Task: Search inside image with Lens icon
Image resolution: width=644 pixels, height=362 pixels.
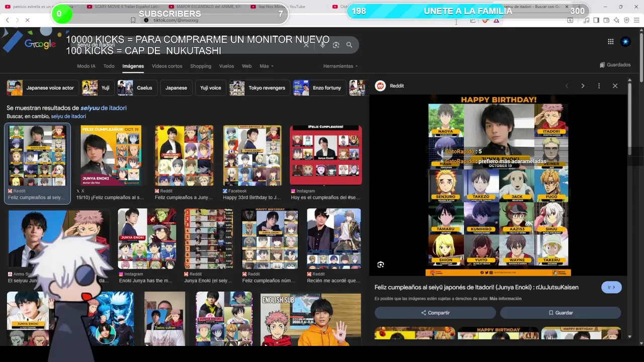Action: pos(380,264)
